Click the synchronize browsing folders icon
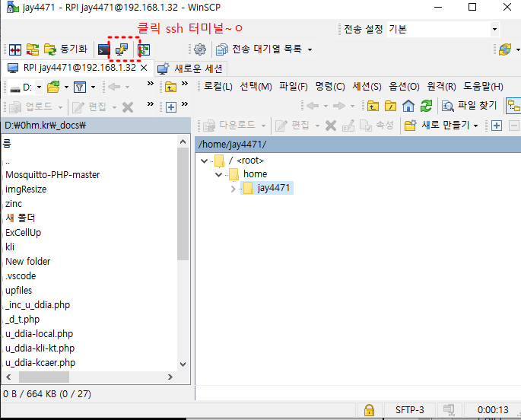This screenshot has height=420, width=521. coord(33,50)
